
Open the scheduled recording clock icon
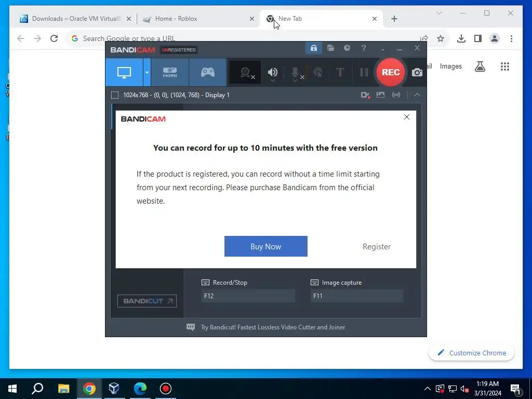[347, 48]
